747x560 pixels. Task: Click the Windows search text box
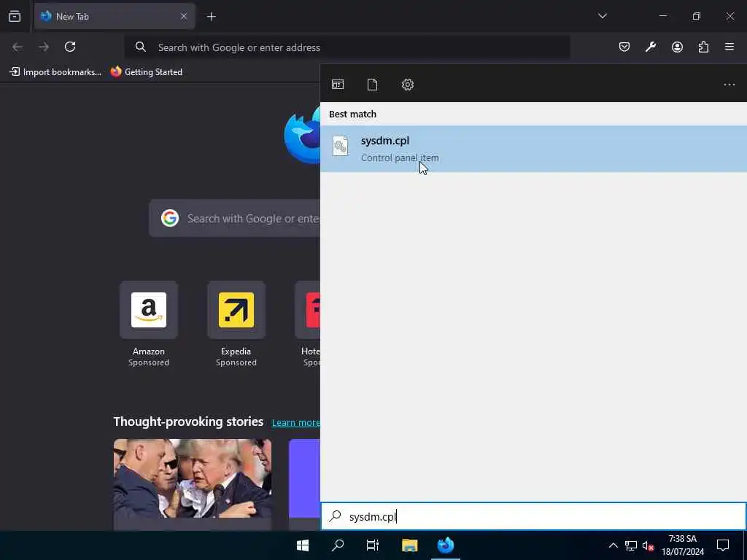(533, 516)
